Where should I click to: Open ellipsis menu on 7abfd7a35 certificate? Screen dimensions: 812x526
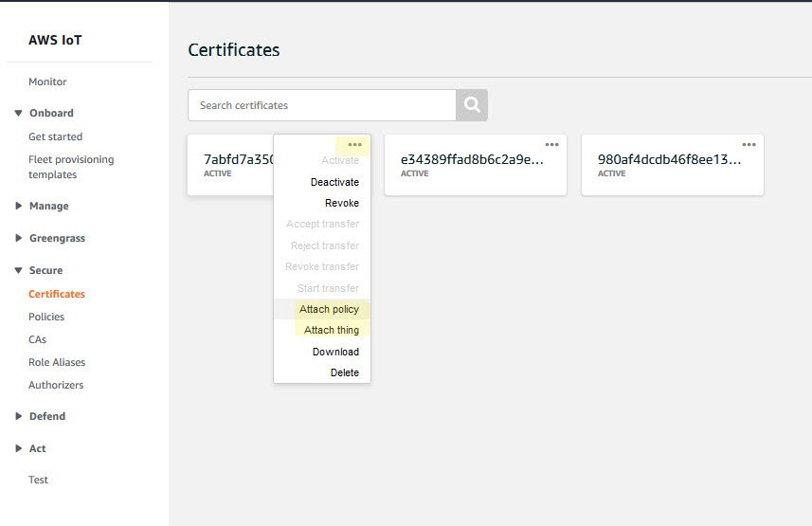pos(354,145)
